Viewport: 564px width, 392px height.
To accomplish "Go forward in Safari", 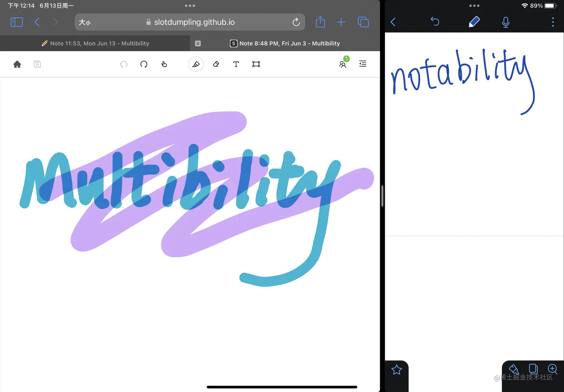I will click(x=55, y=22).
